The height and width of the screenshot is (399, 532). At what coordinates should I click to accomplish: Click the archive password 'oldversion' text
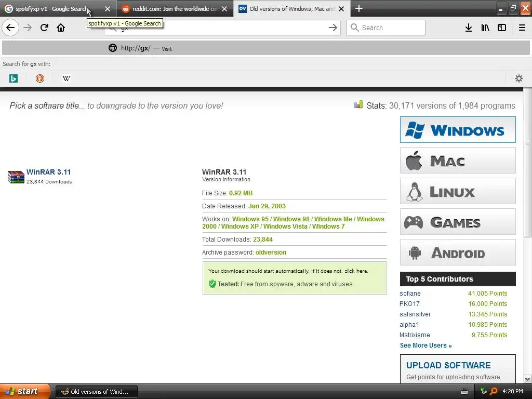click(x=271, y=252)
